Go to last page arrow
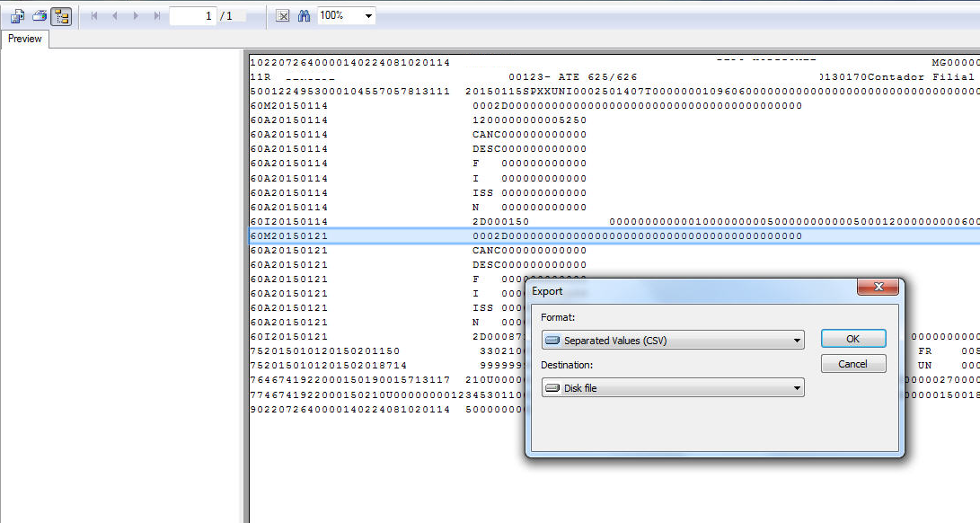The height and width of the screenshot is (523, 980). (x=157, y=16)
